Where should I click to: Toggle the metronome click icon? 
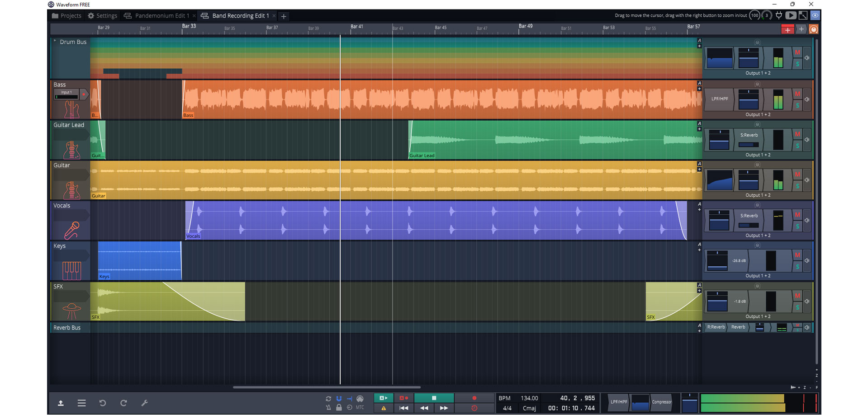(x=328, y=408)
